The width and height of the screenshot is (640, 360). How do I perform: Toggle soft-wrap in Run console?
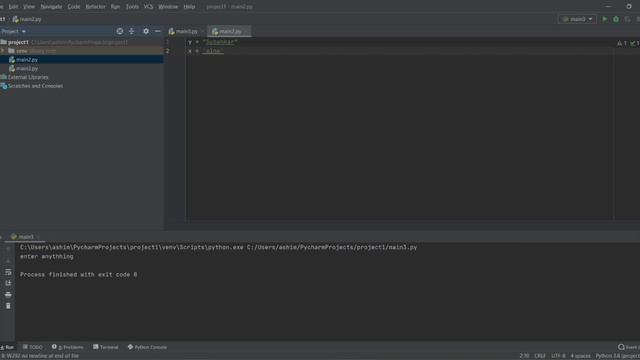pos(8,272)
